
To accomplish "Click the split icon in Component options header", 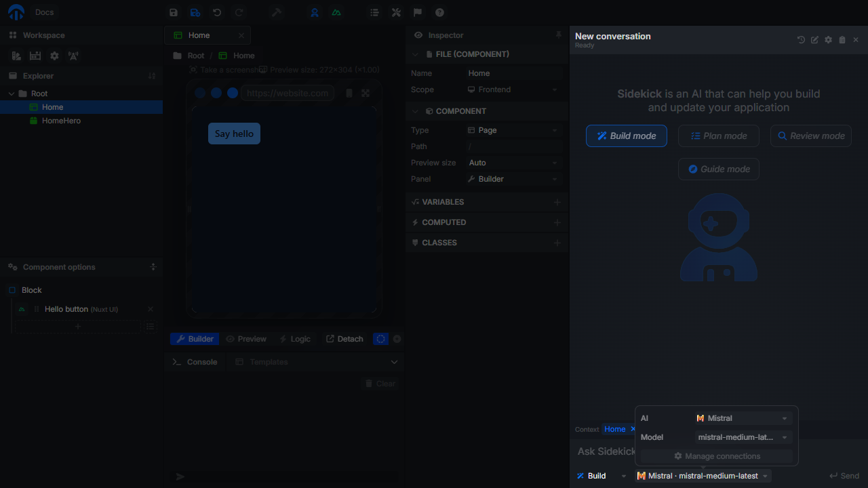I will pyautogui.click(x=153, y=267).
